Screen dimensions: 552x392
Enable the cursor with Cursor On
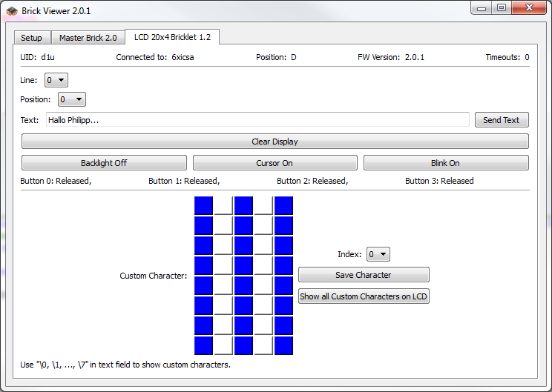275,163
